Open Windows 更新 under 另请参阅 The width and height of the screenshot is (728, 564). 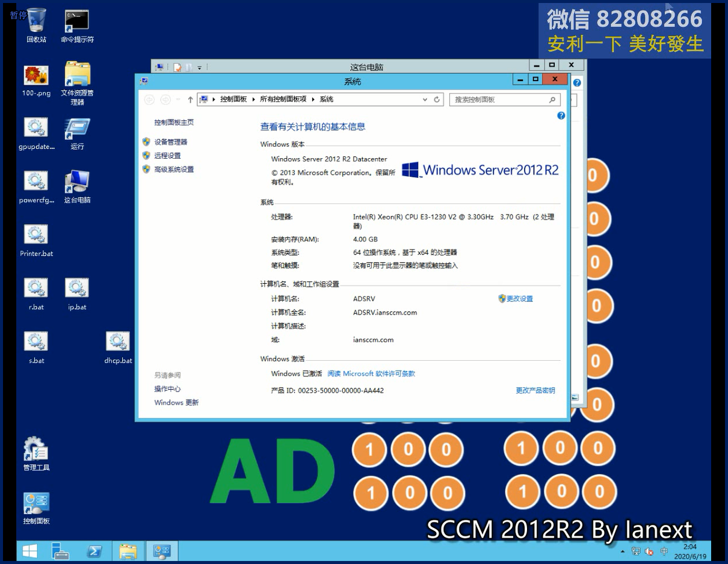(176, 403)
